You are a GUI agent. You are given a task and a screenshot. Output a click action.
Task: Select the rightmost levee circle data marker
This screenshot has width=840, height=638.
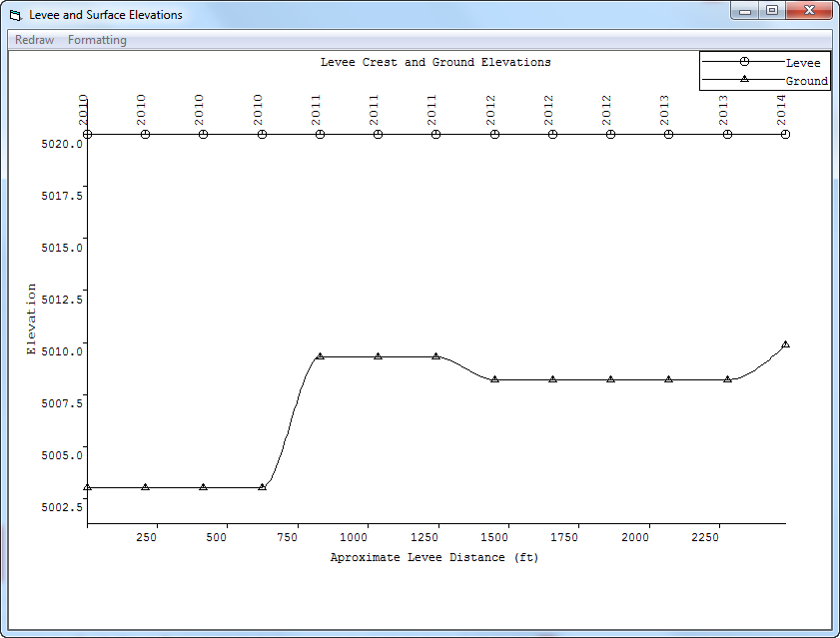tap(785, 134)
